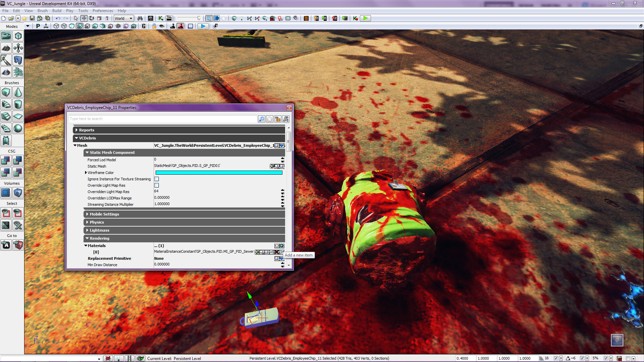This screenshot has width=644, height=362.
Task: Open the World coordinate system dropdown
Action: pos(123,18)
